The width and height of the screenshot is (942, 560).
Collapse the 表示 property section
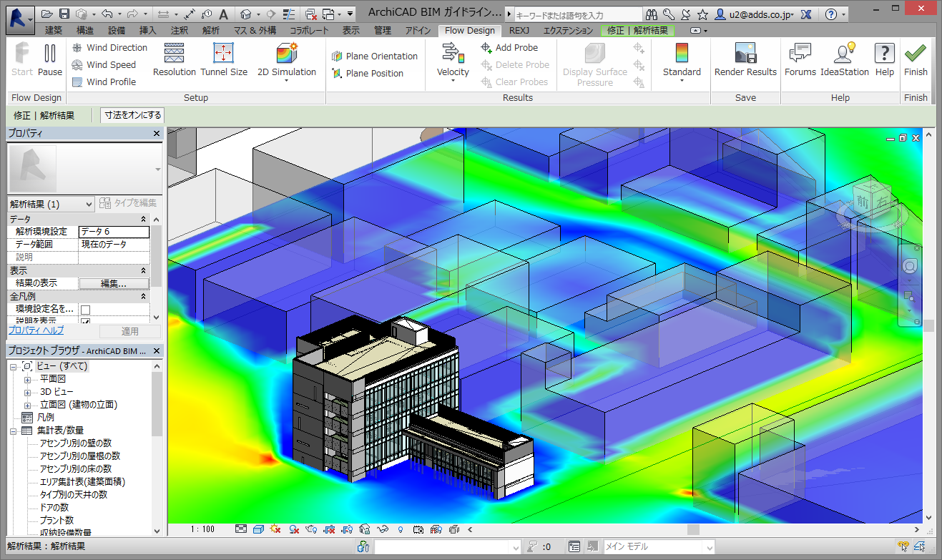pyautogui.click(x=143, y=270)
